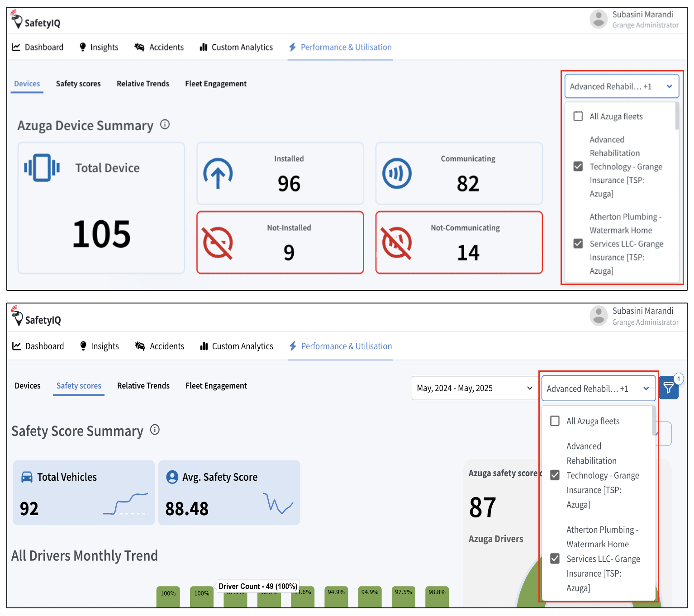Click the red Not-Communicating icon
Viewport: 694px width, 616px height.
point(397,243)
